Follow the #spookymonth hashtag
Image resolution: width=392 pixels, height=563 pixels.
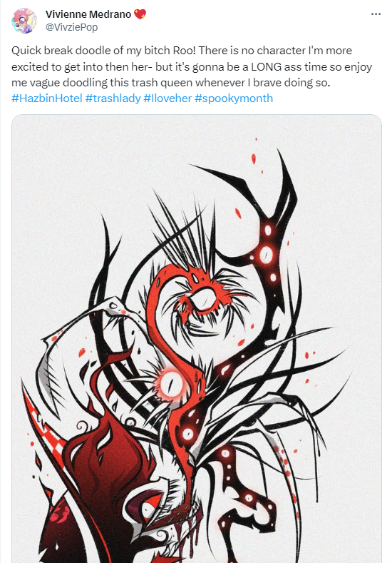tap(234, 98)
